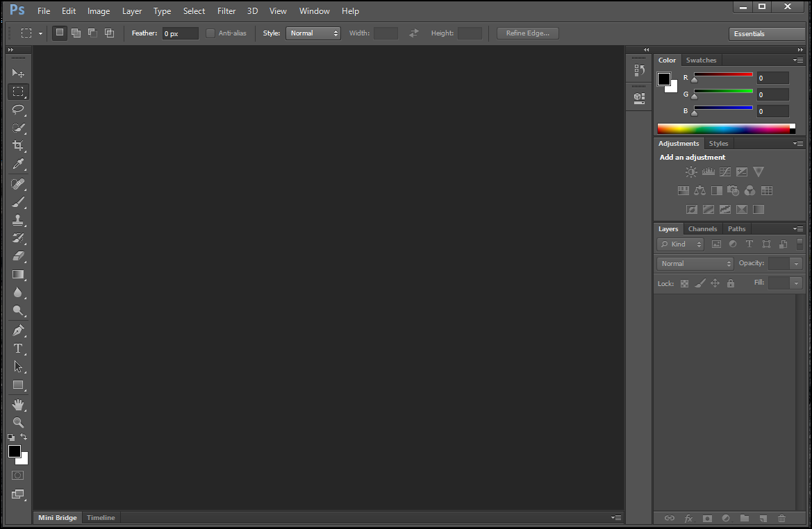
Task: Click the Refine Edge button
Action: coord(528,33)
